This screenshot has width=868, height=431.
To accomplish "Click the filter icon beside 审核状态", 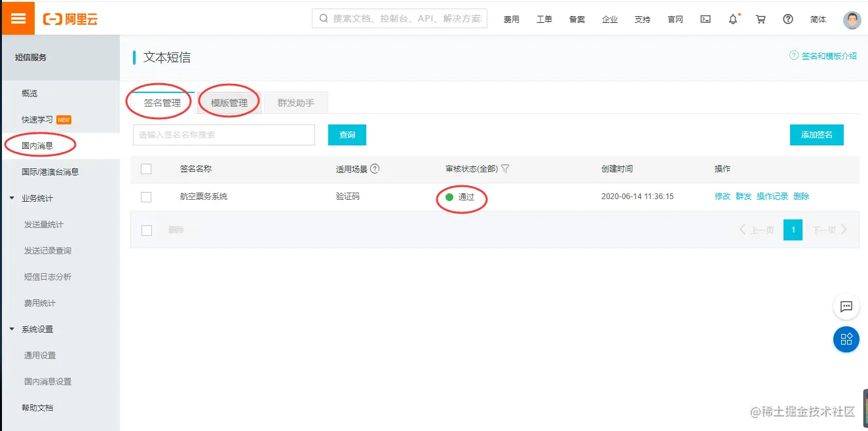I will tap(505, 168).
